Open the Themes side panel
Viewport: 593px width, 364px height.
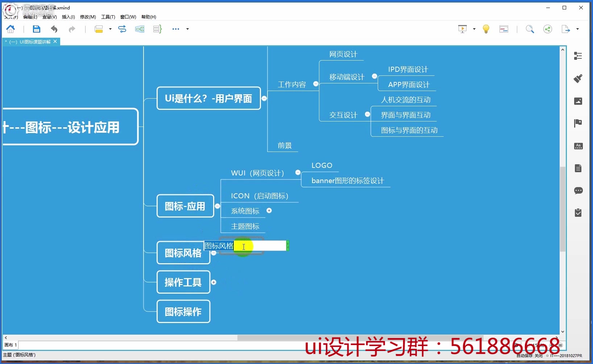coord(578,146)
